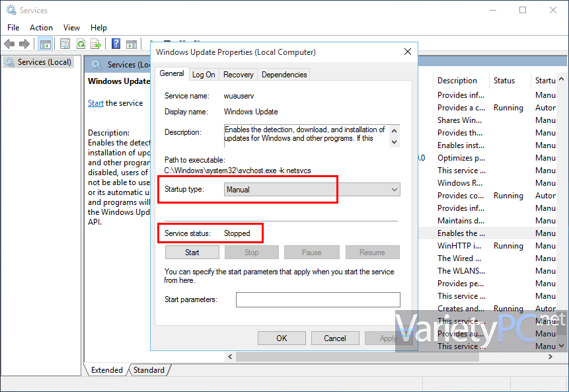Click the green Refresh toolbar icon

(81, 44)
